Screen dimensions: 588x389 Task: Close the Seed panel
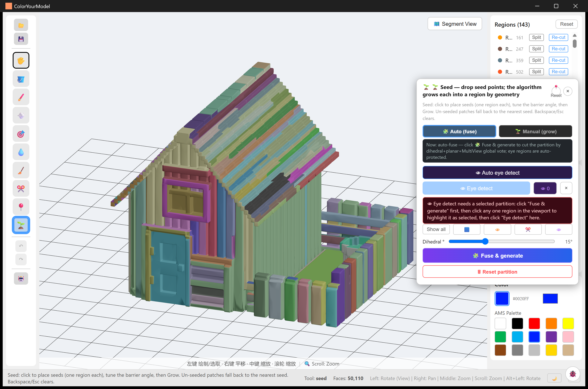[x=568, y=91]
